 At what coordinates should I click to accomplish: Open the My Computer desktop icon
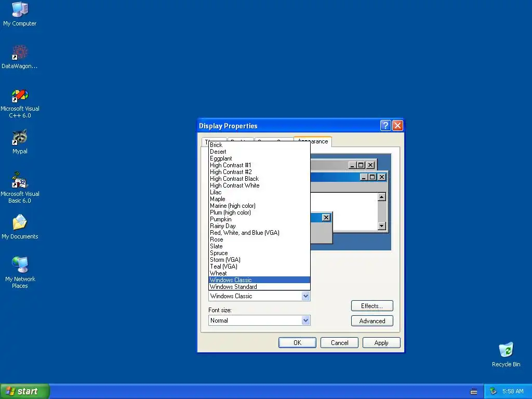pyautogui.click(x=20, y=14)
